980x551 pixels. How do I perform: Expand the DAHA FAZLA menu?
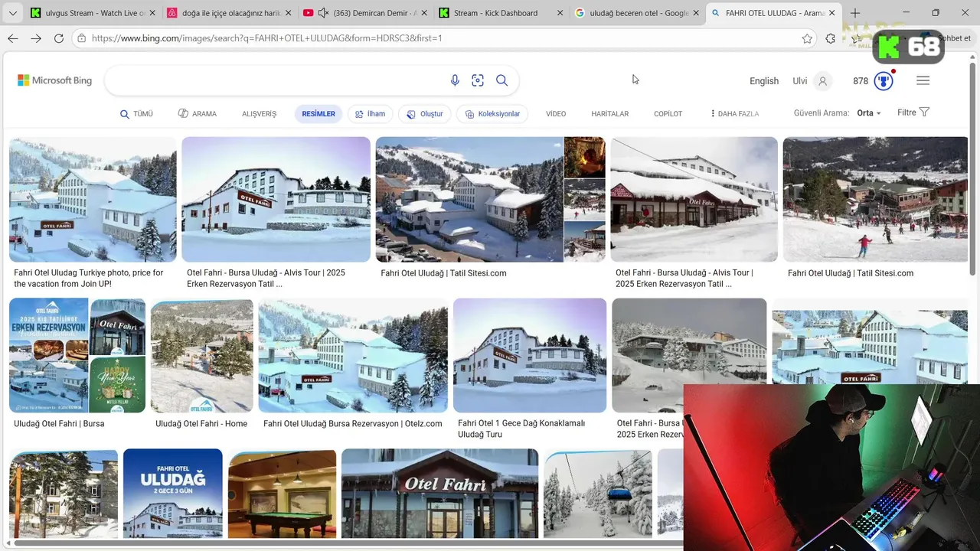pos(734,114)
